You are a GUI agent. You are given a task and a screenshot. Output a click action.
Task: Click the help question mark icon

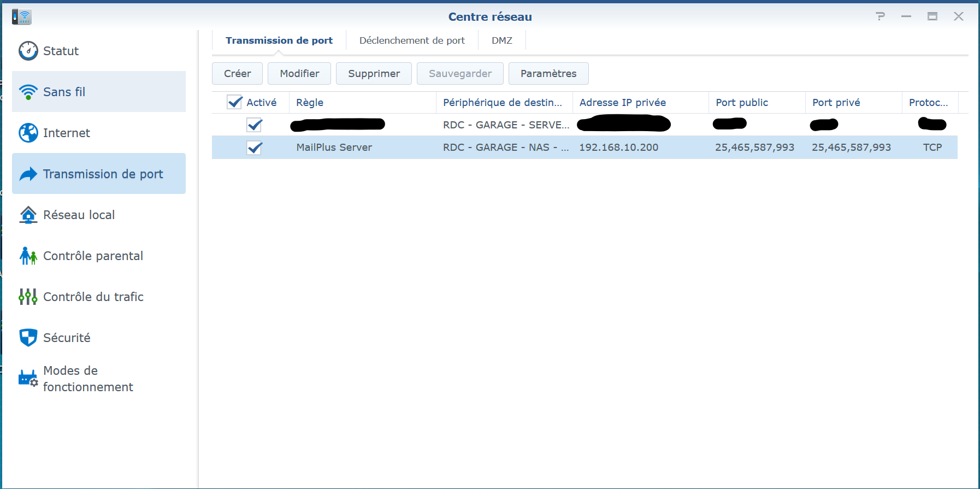point(880,16)
